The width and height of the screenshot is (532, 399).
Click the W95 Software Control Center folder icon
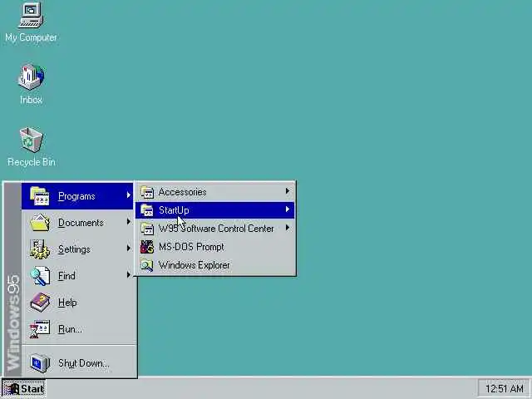point(147,229)
